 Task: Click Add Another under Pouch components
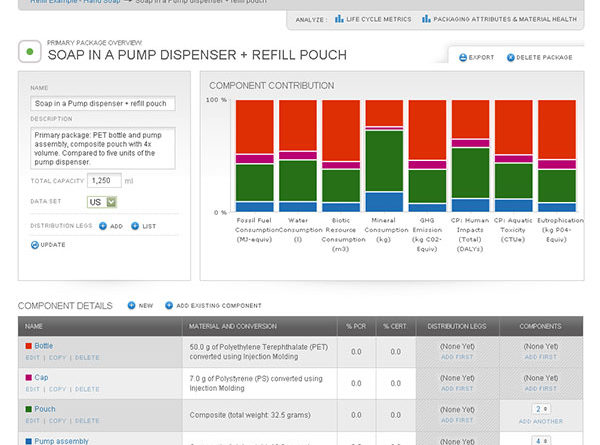[x=541, y=421]
